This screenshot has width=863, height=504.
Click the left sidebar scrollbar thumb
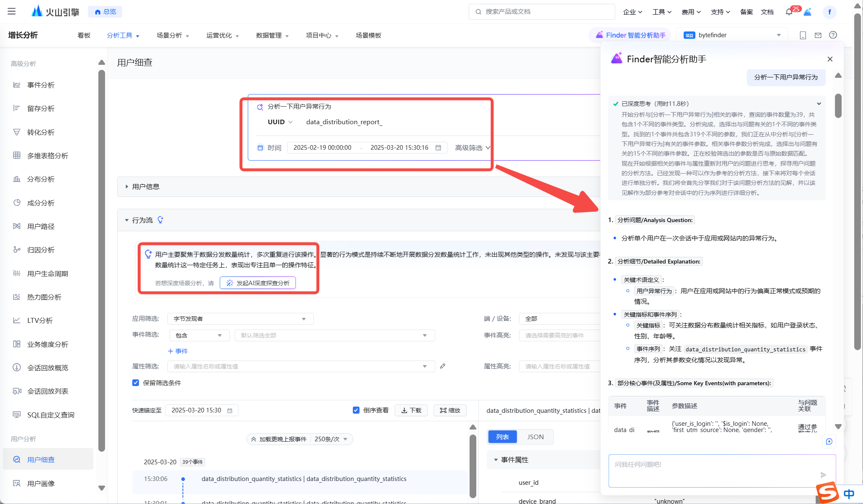tap(101, 261)
